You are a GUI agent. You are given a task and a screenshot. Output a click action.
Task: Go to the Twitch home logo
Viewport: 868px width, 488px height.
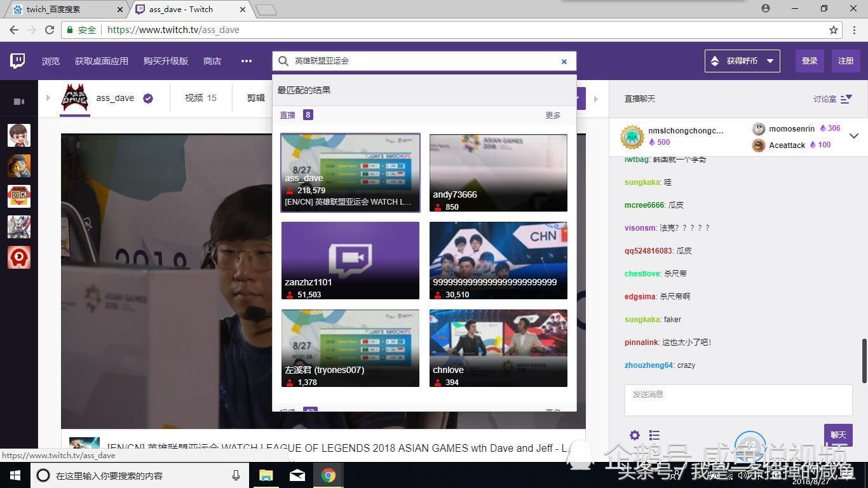pyautogui.click(x=18, y=61)
